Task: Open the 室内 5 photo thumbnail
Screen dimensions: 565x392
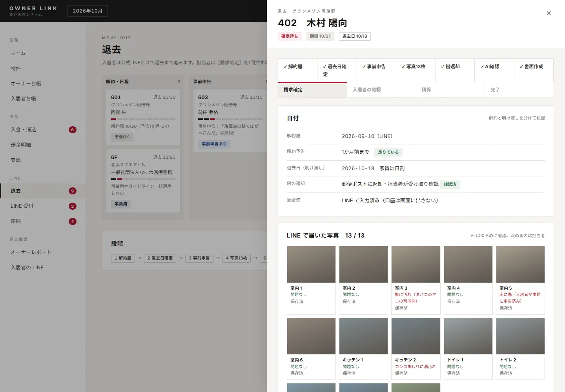Action: click(x=520, y=264)
